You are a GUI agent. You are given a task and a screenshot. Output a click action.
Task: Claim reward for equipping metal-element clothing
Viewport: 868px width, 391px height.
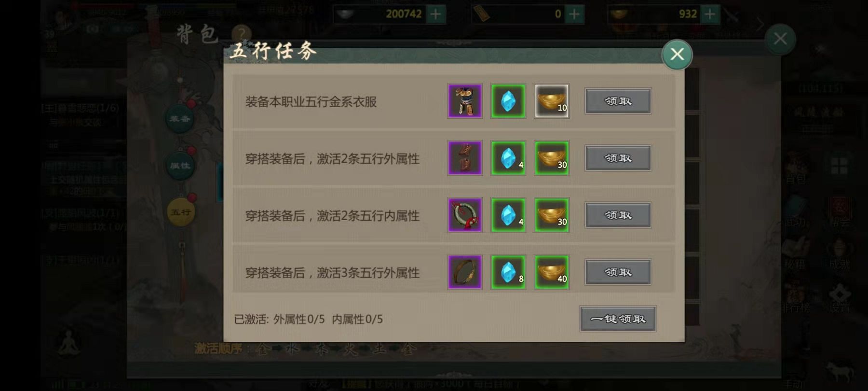[618, 101]
